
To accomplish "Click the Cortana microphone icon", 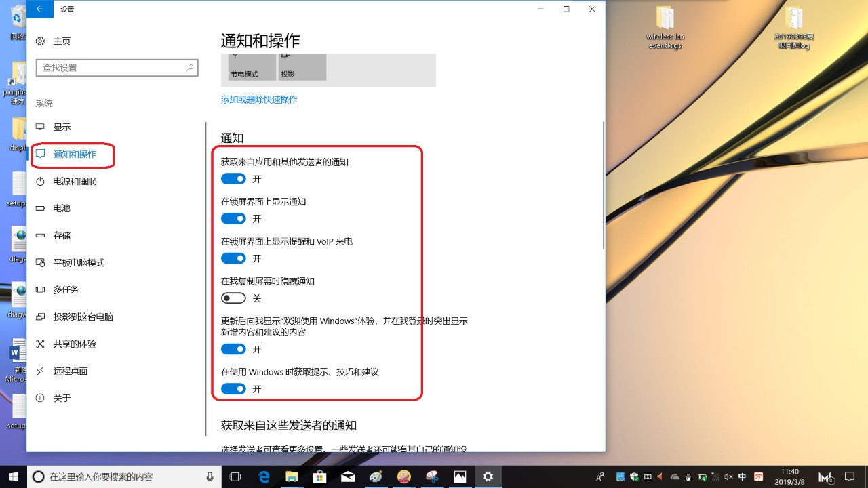I will [x=210, y=476].
